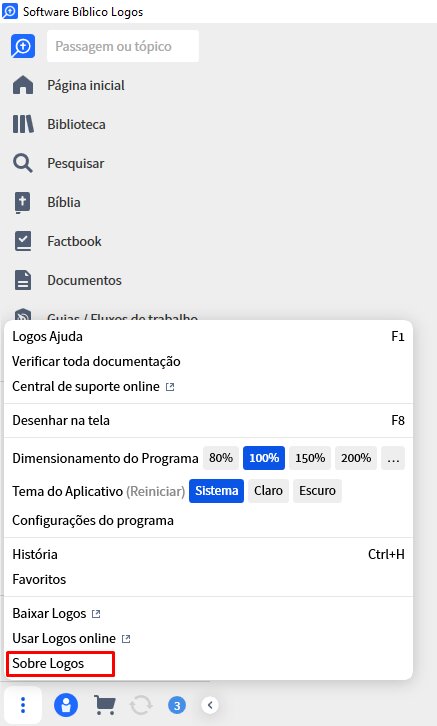Open the Factbook icon
The image size is (437, 726).
point(23,241)
